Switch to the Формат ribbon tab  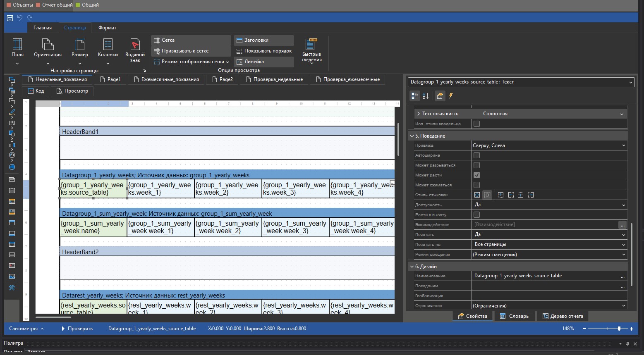(x=107, y=28)
